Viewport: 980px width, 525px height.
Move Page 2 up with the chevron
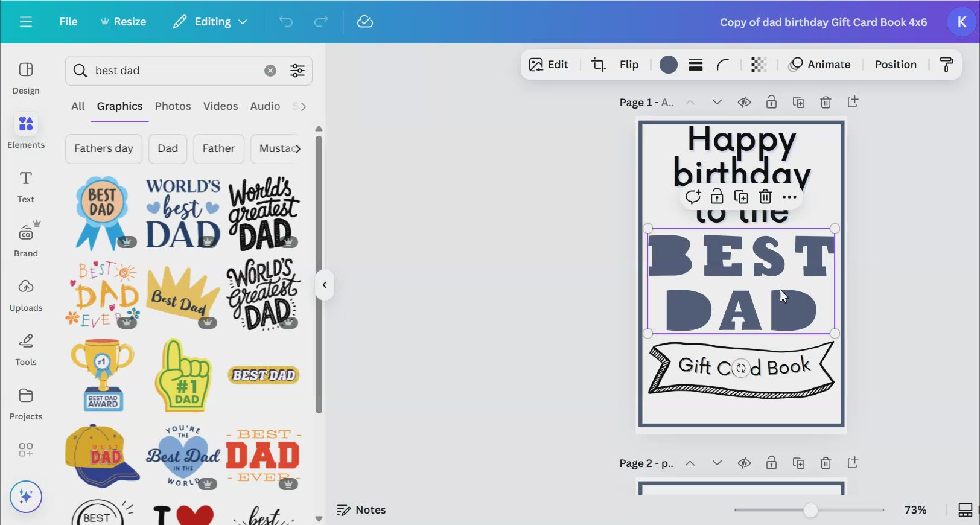click(x=690, y=463)
